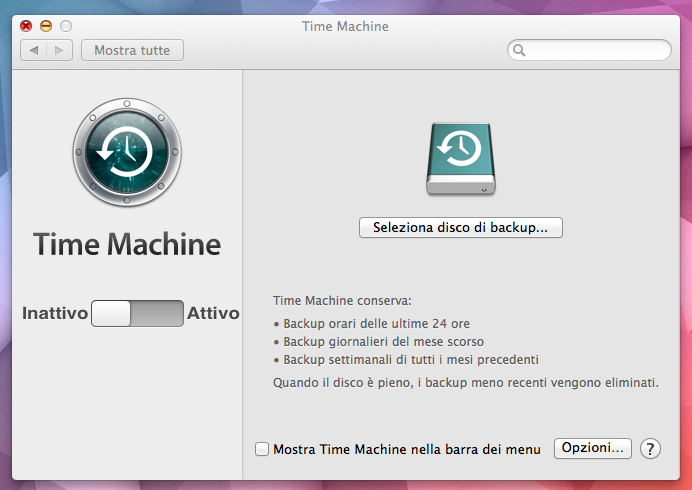692x490 pixels.
Task: Focus the preferences search field
Action: [x=589, y=50]
